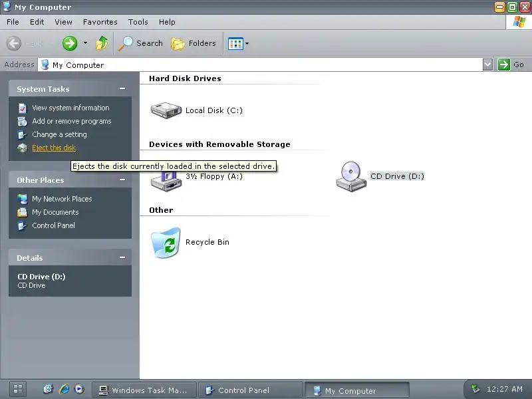This screenshot has width=532, height=399.
Task: Open Control Panel in Other Places
Action: (53, 225)
